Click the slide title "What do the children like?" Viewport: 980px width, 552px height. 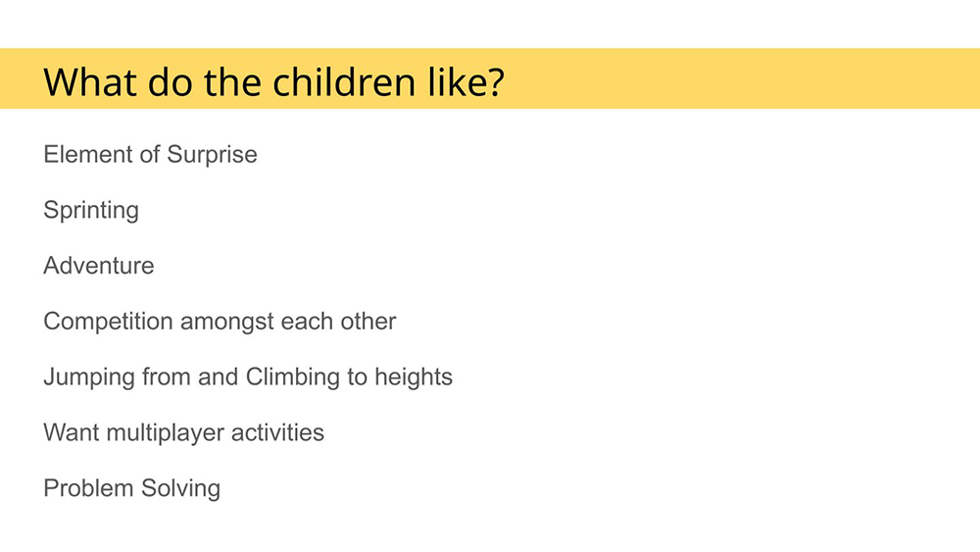pos(273,80)
